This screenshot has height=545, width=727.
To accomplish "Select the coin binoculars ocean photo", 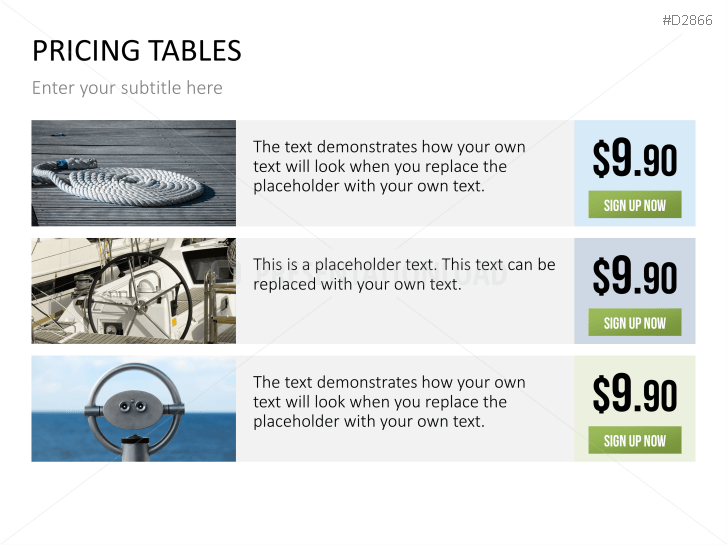I will [134, 408].
